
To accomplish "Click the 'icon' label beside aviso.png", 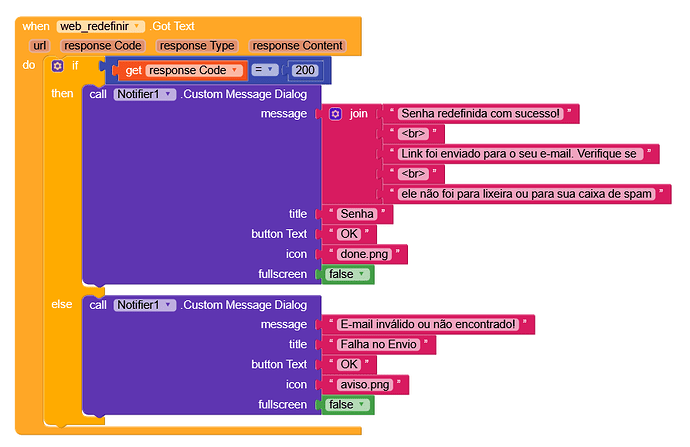I will click(296, 385).
